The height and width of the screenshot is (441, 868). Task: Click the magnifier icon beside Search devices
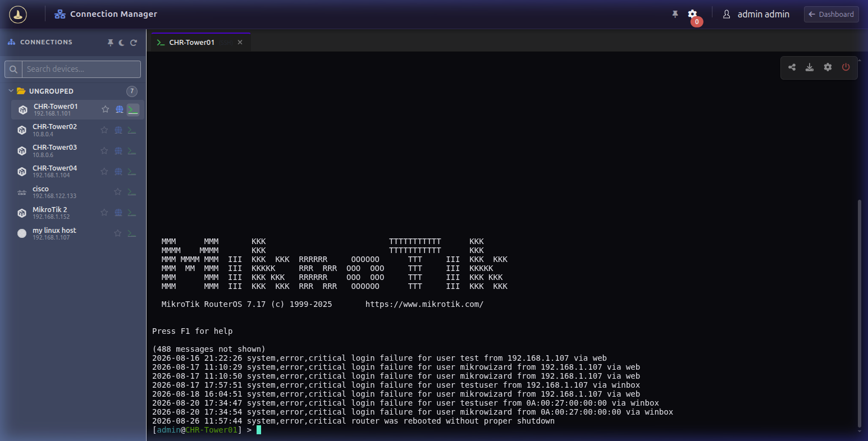[x=13, y=69]
